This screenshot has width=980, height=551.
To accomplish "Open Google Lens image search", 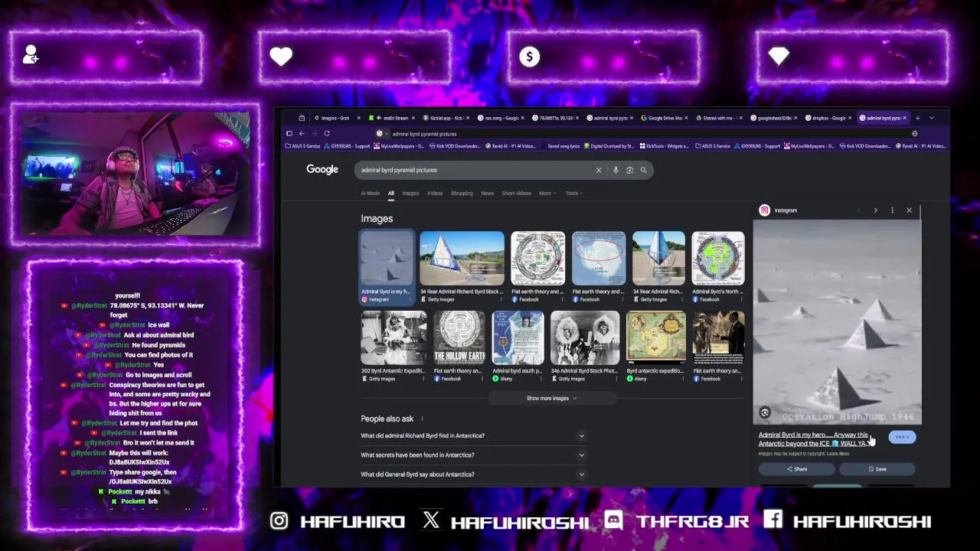I will (x=629, y=170).
